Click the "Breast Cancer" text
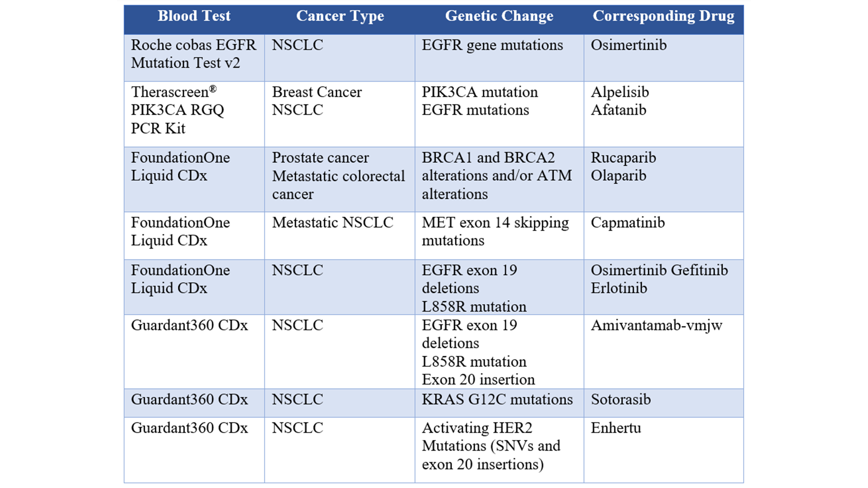This screenshot has height=488, width=868. pos(317,92)
